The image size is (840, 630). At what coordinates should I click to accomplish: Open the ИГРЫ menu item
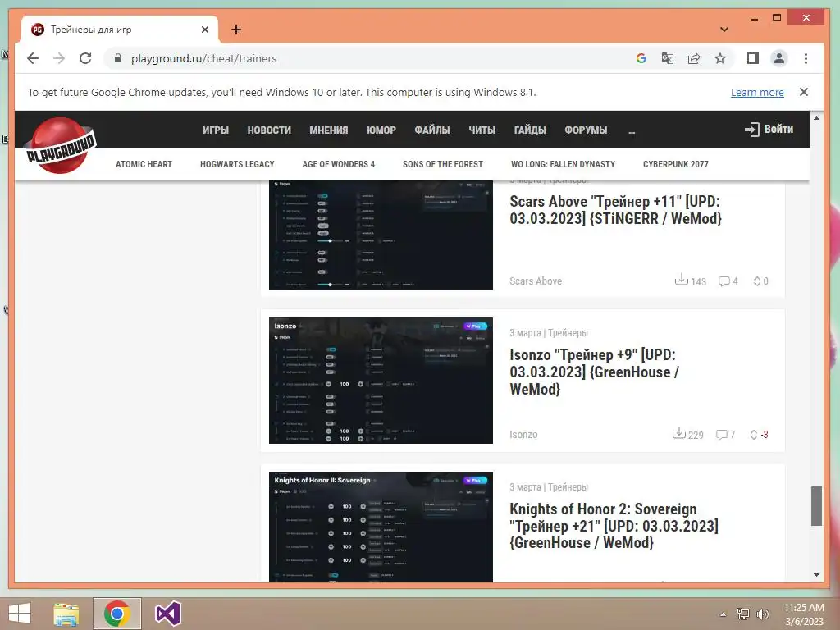pos(216,130)
